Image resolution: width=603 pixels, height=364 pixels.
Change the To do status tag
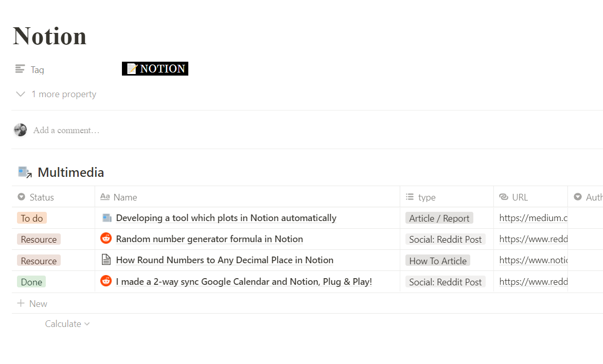click(32, 218)
